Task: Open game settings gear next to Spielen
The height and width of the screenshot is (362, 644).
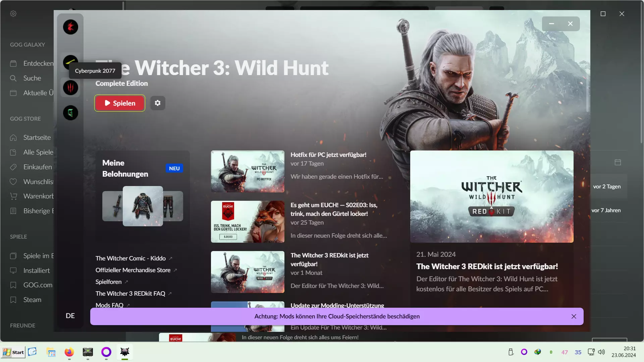Action: tap(158, 103)
